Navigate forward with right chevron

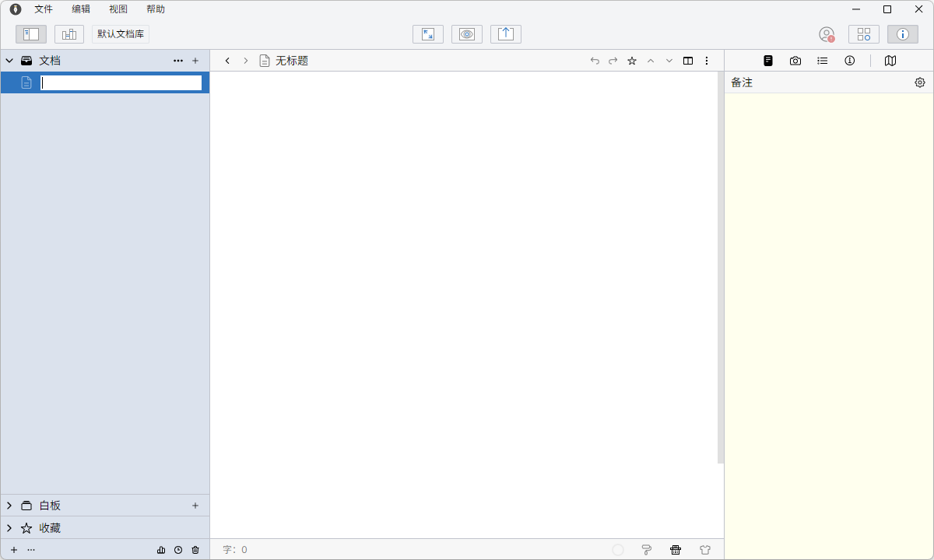246,61
